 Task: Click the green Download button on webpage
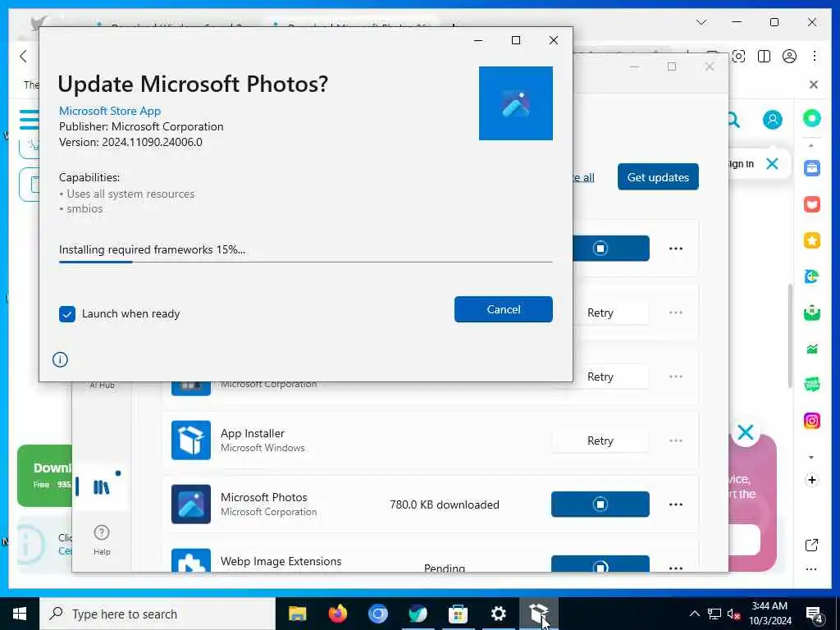[44, 476]
